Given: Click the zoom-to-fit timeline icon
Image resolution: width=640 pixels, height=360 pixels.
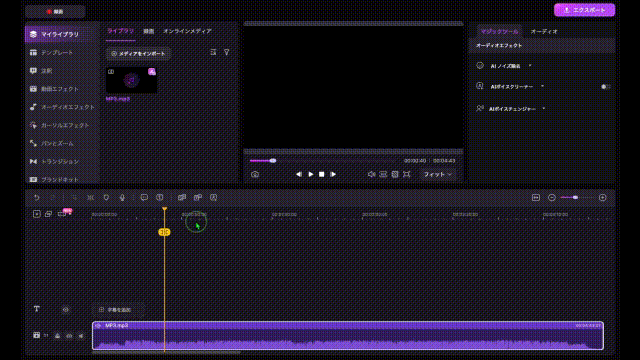Looking at the screenshot, I should tap(536, 198).
